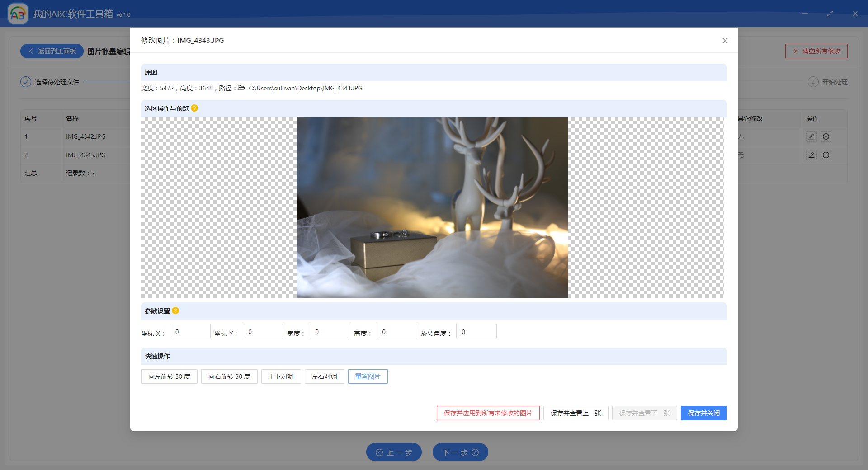Click the help icon next to 选区操作与预览
Screen dimensions: 868x470
point(194,108)
